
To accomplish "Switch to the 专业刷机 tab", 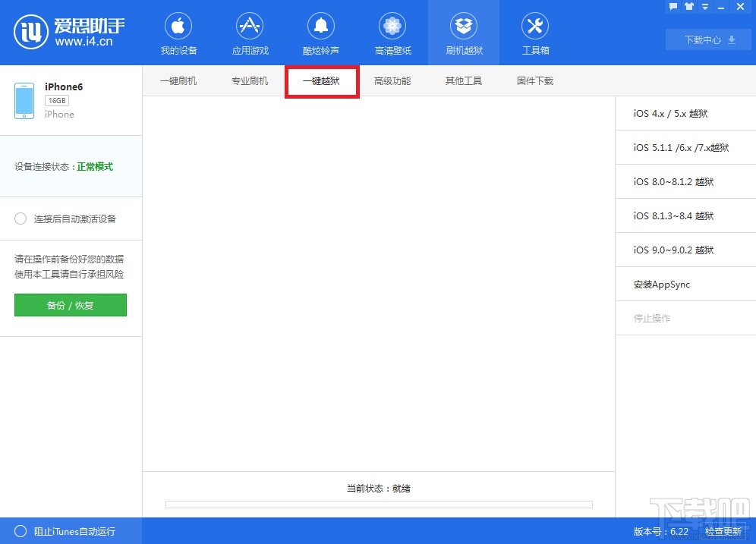I will (x=250, y=80).
